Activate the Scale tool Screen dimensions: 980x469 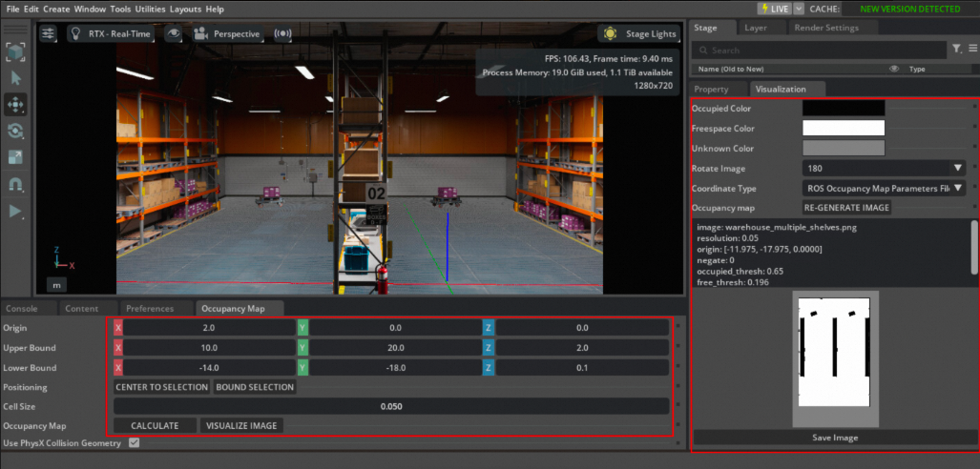(x=15, y=157)
